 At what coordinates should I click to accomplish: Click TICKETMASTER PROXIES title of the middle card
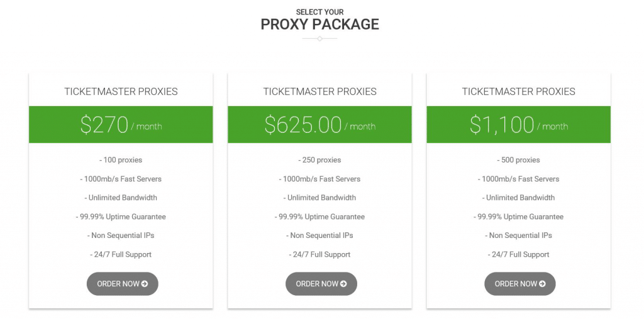pos(319,92)
